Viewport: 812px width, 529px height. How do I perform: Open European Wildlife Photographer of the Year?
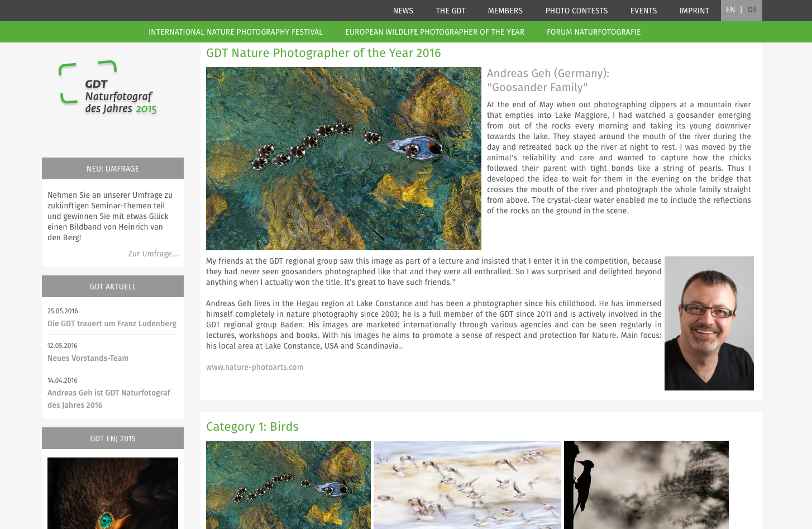click(434, 32)
